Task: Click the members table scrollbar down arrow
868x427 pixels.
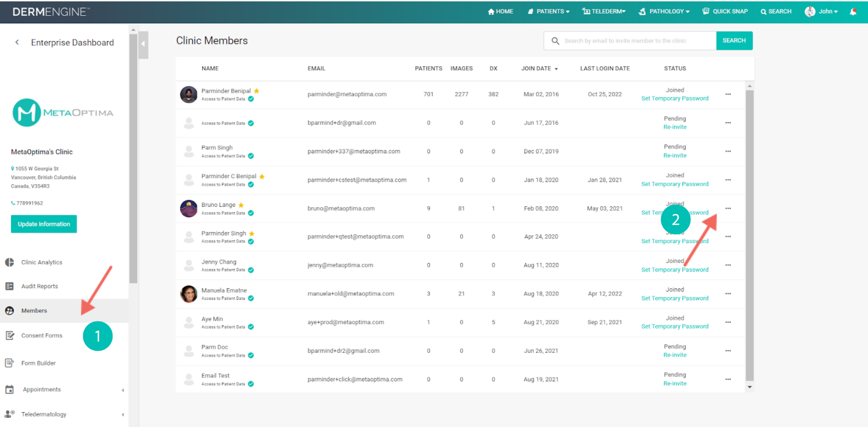Action: [750, 387]
